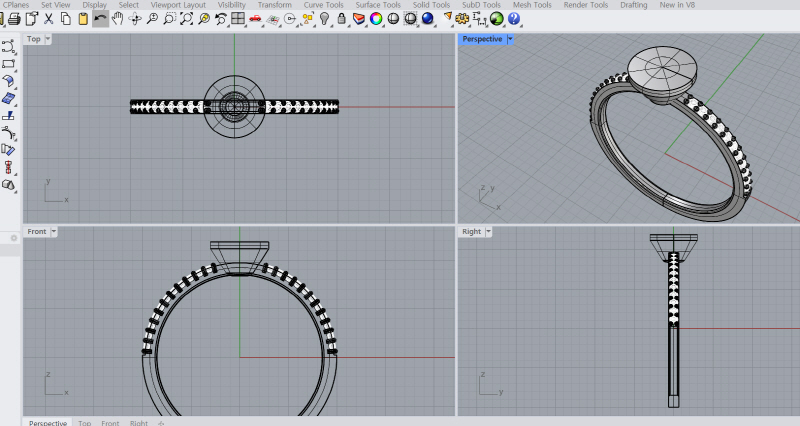Click the Front viewport title label

point(37,232)
